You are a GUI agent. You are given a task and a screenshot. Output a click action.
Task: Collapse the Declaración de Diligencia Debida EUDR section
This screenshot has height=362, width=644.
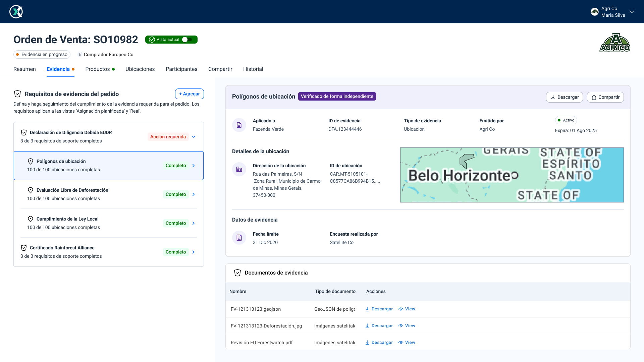click(x=194, y=137)
